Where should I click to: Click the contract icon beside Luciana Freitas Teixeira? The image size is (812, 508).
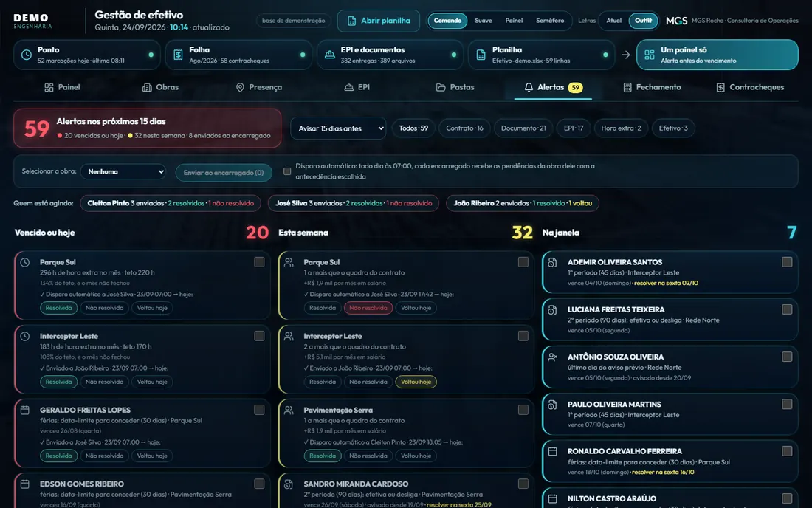(553, 309)
